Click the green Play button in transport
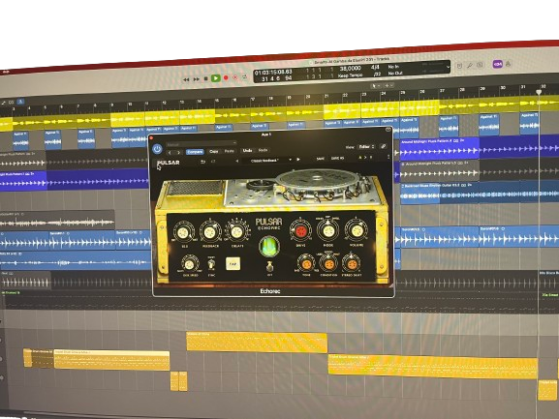Screen dimensions: 559x419 coord(215,78)
